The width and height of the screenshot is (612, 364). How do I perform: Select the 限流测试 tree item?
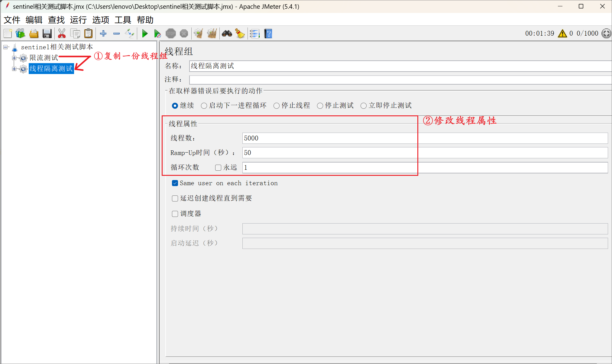coord(44,58)
